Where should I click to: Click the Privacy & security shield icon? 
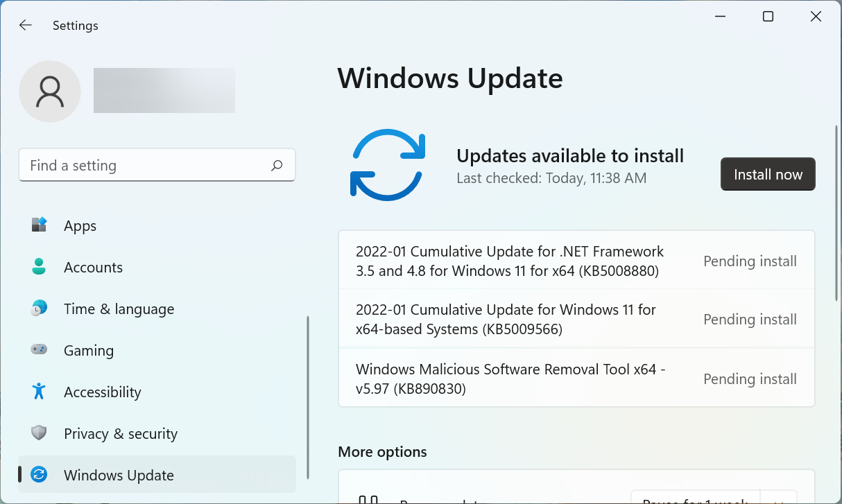point(40,433)
